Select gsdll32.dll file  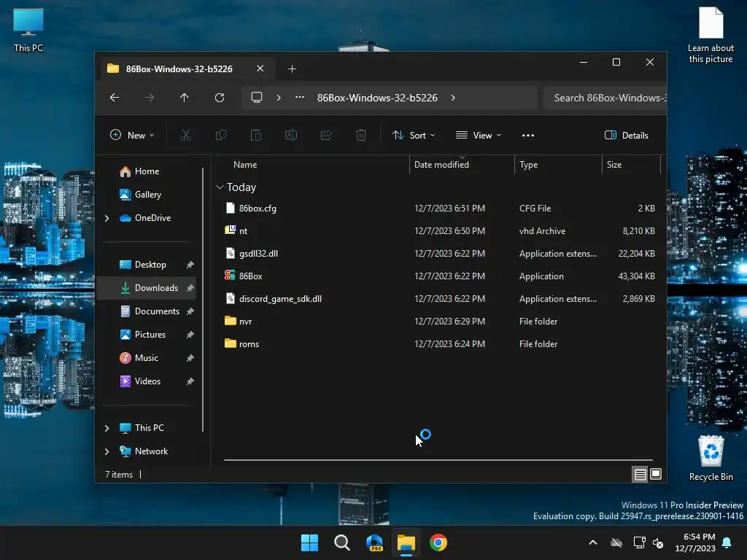(x=258, y=253)
